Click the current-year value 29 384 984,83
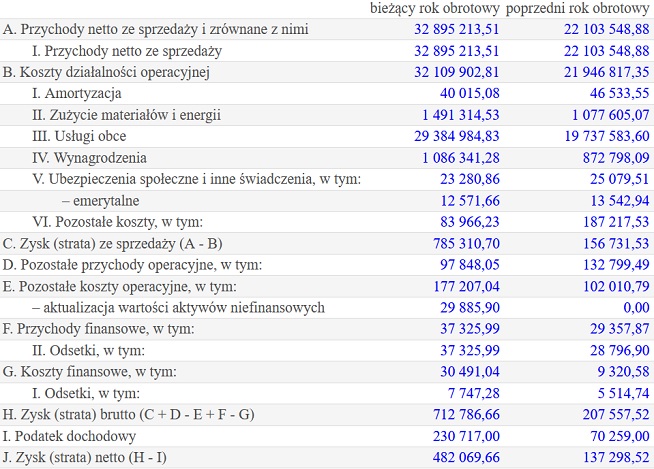 tap(457, 136)
